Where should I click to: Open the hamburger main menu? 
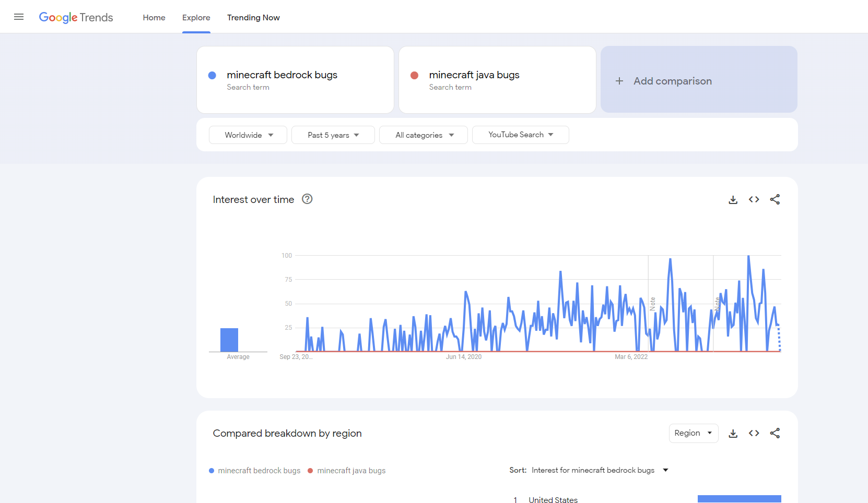click(19, 17)
